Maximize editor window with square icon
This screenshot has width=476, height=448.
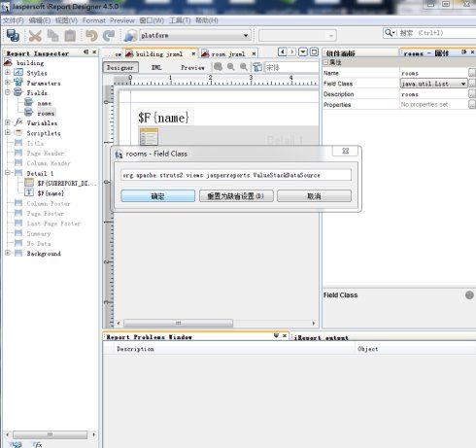click(314, 52)
